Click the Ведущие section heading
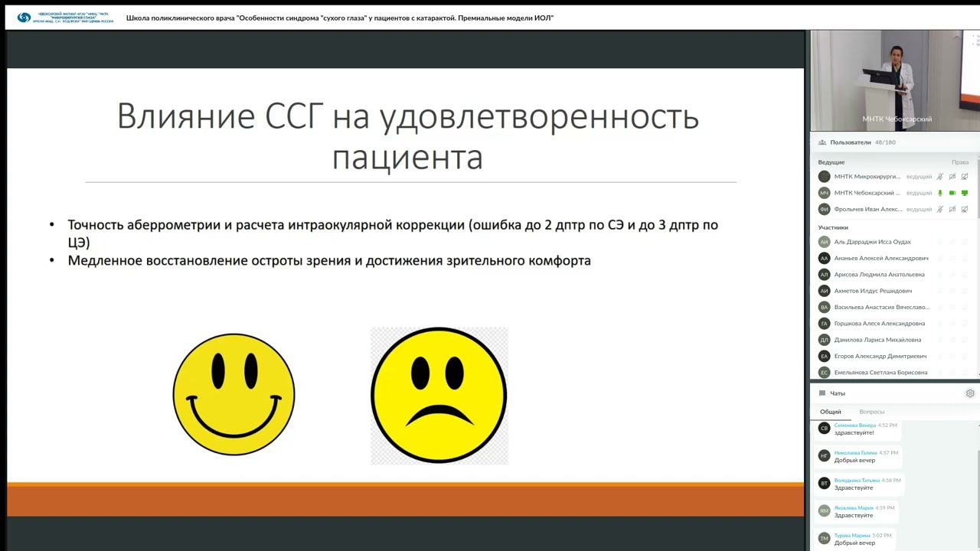 (831, 162)
